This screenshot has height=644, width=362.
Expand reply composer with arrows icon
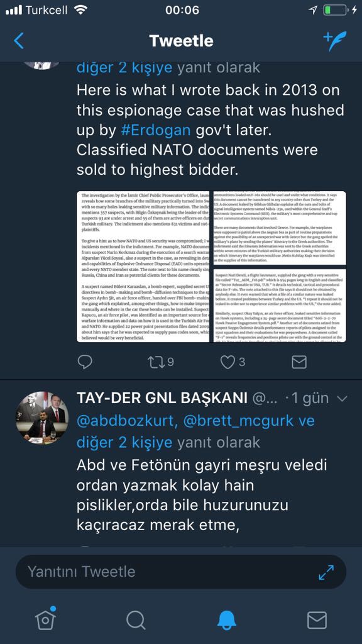[x=326, y=572]
